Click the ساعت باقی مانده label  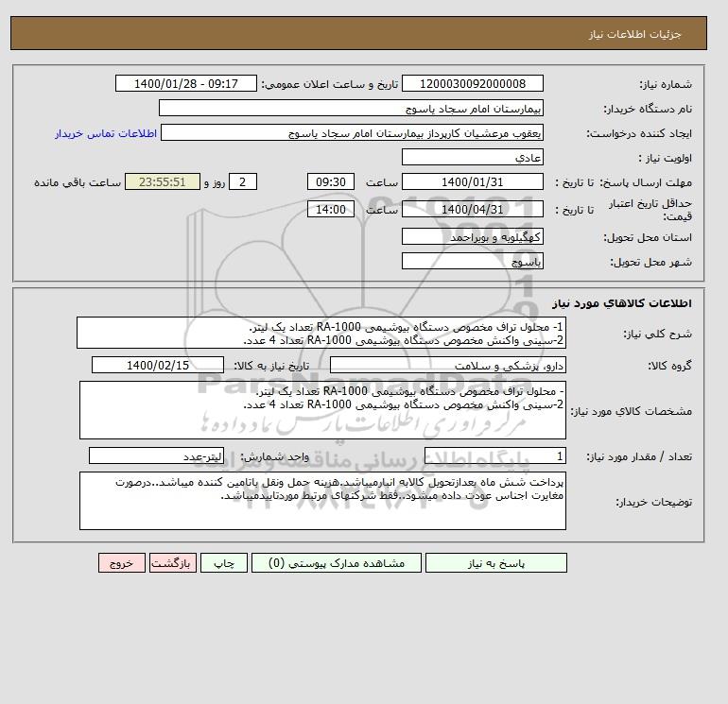coord(78,182)
